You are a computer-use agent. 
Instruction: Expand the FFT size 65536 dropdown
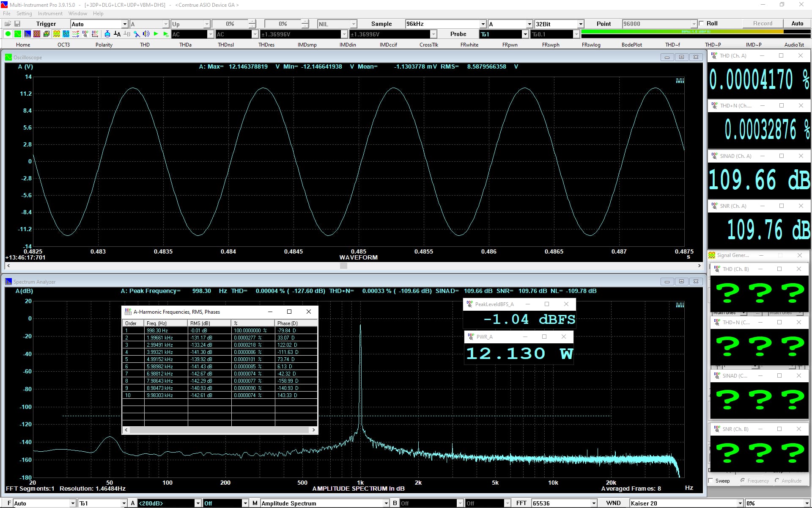coord(594,503)
